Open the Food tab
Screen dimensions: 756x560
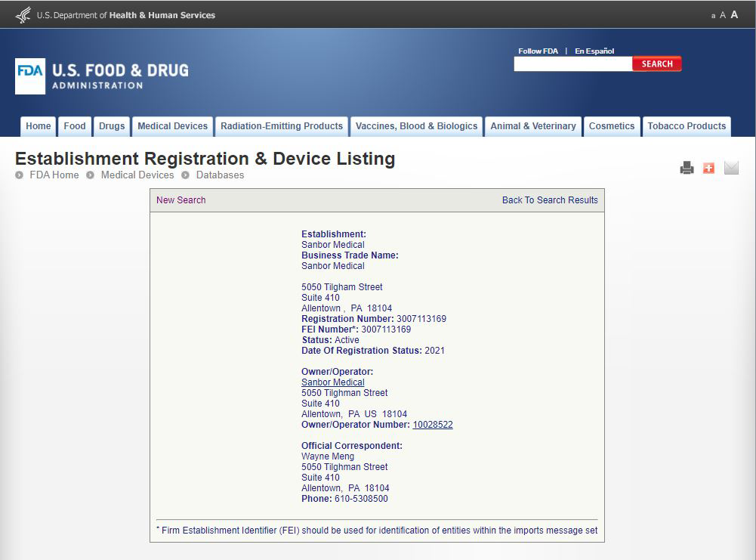[75, 126]
